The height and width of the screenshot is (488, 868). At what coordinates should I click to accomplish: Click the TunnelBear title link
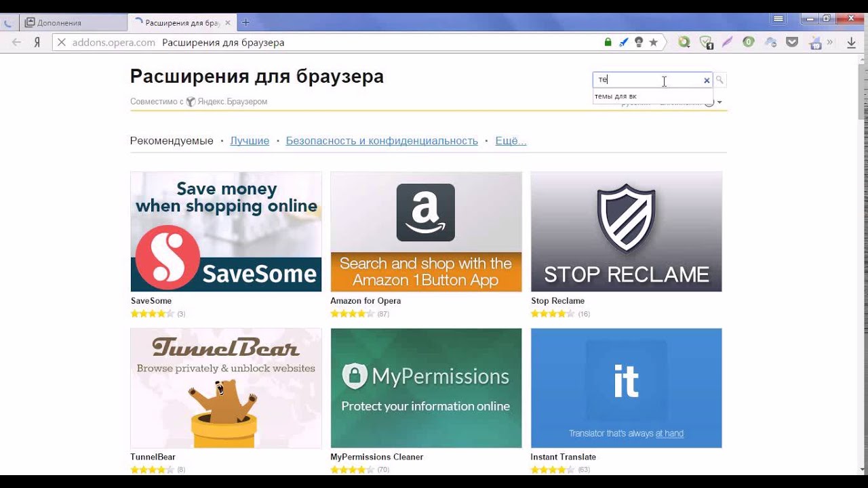click(x=153, y=457)
